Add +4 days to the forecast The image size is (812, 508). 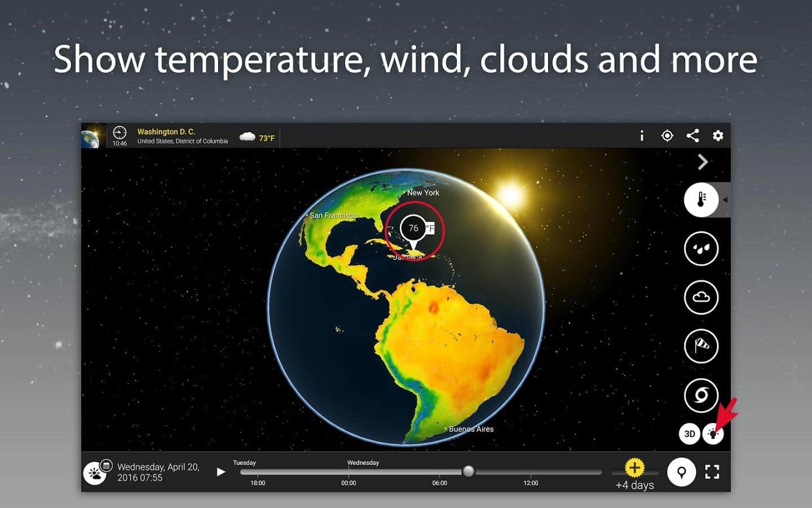click(634, 468)
